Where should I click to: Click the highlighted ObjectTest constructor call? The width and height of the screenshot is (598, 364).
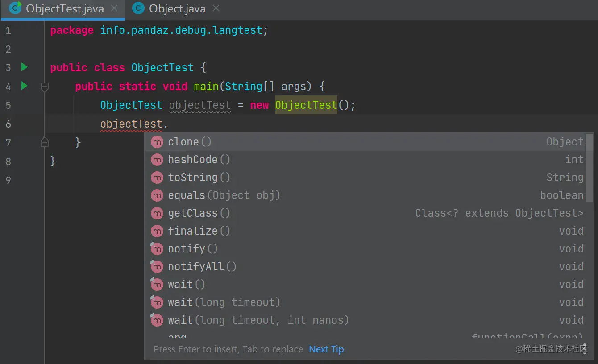coord(306,105)
